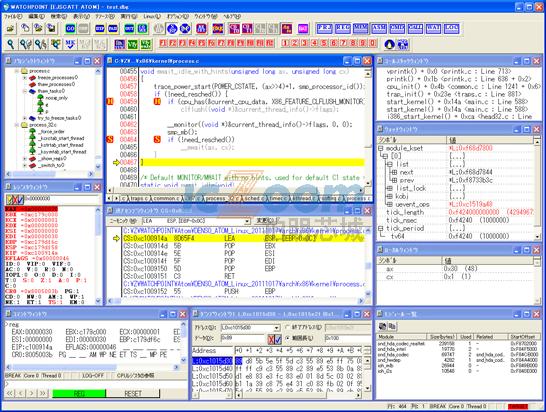
Task: Click the red F1 function key icon
Action: coord(163,43)
